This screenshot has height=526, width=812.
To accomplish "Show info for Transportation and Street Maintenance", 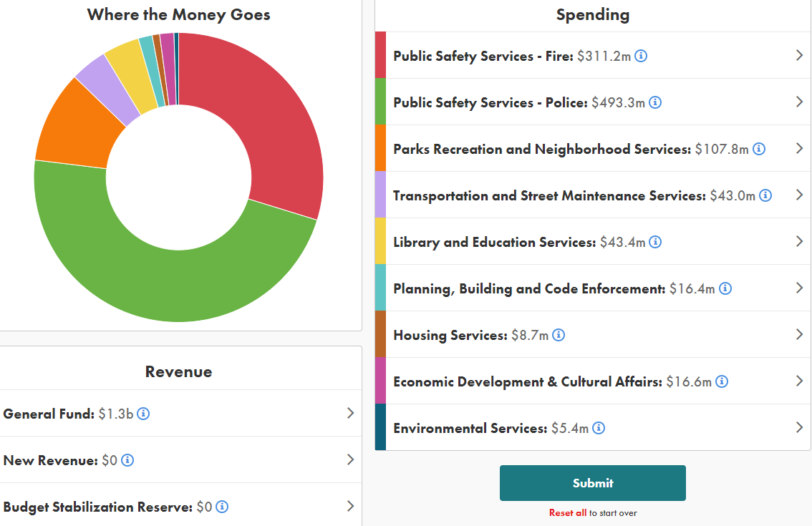I will pos(765,195).
